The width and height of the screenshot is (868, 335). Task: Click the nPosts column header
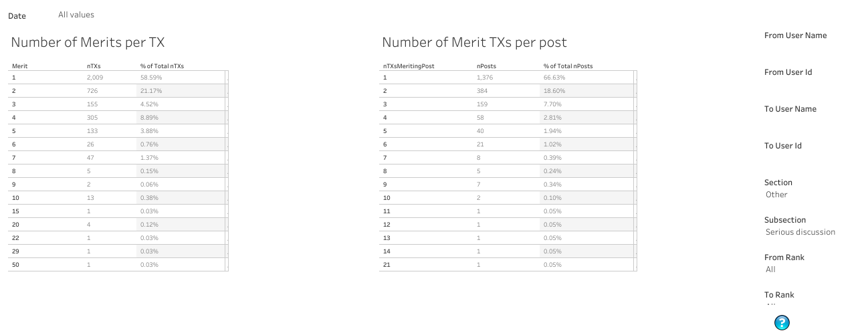486,66
